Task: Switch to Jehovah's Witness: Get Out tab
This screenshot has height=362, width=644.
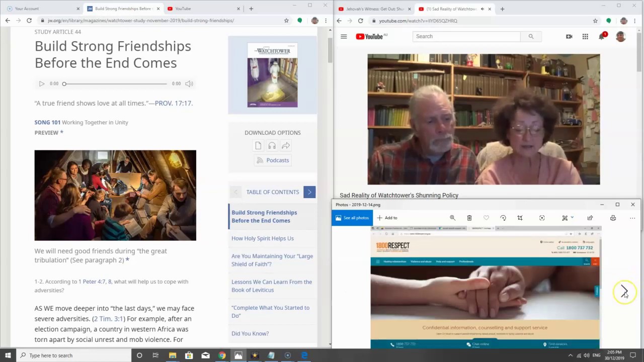Action: (x=374, y=9)
